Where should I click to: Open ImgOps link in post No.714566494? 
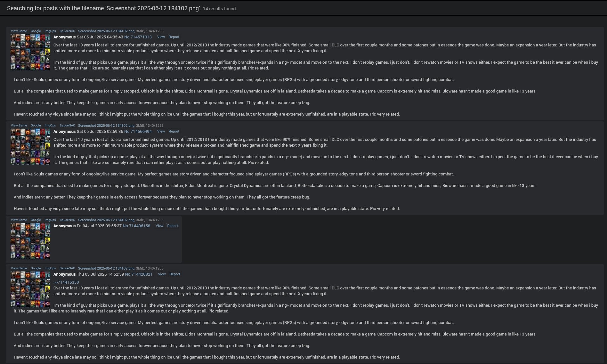point(50,125)
